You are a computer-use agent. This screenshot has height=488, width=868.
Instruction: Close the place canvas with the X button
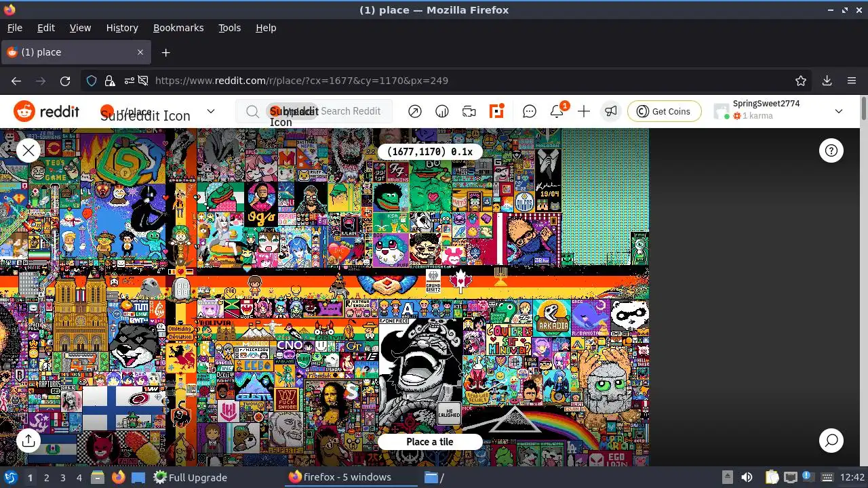pos(28,150)
